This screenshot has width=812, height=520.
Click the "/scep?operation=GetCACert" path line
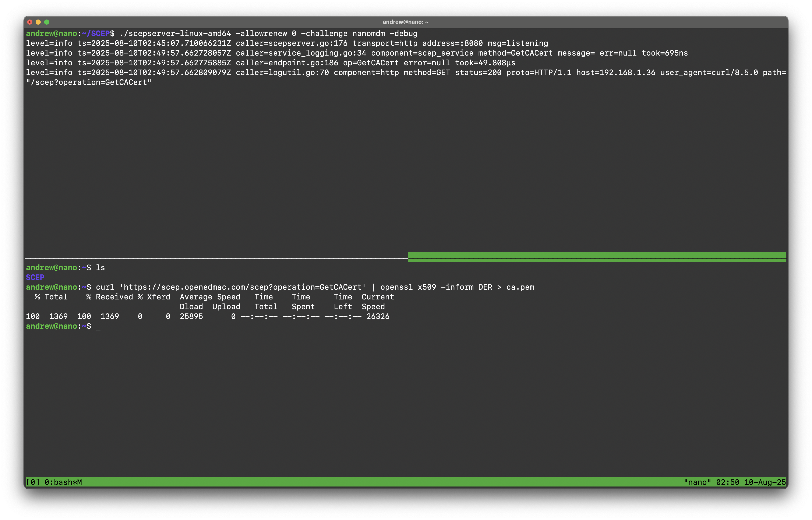pyautogui.click(x=89, y=82)
